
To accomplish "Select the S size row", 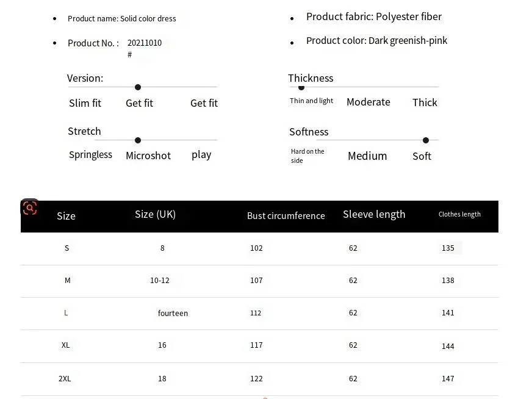I will [x=259, y=248].
